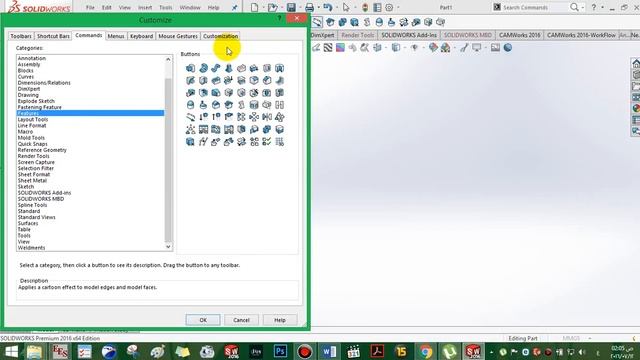Switch to the Menus tab
Image resolution: width=640 pixels, height=360 pixels.
point(116,36)
